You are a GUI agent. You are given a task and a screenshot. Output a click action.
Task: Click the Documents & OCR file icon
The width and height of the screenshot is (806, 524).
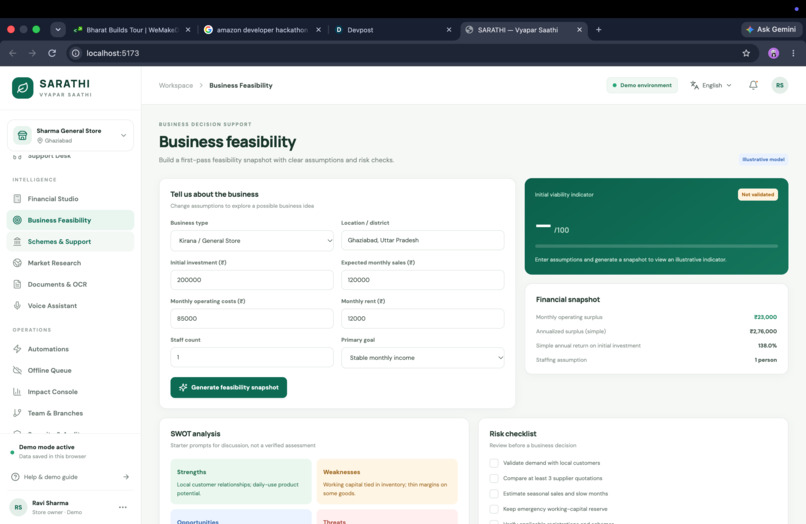(17, 284)
